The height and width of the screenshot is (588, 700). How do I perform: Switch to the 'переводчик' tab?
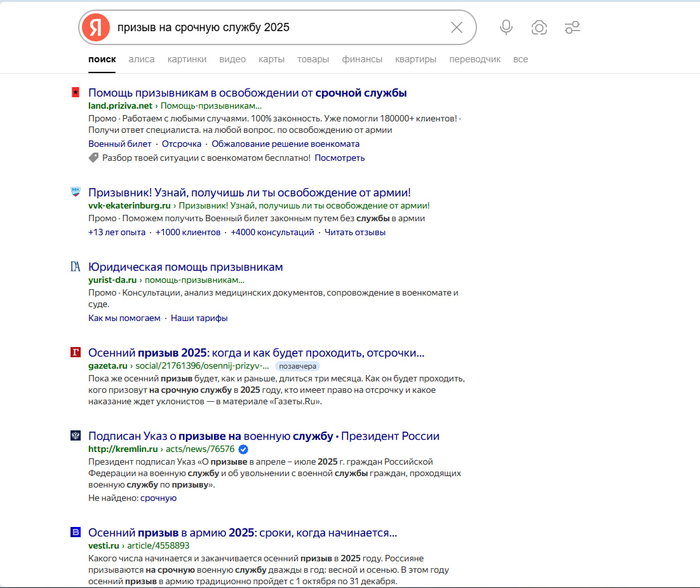(475, 59)
